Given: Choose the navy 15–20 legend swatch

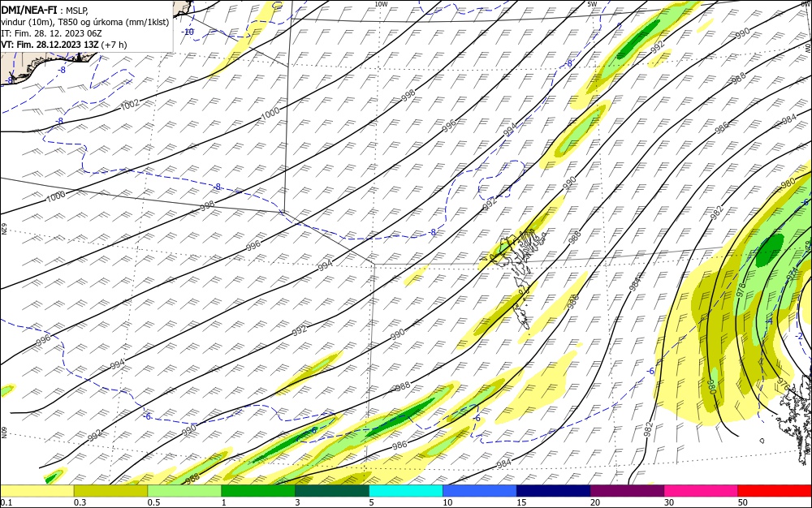Looking at the screenshot, I should [x=554, y=491].
